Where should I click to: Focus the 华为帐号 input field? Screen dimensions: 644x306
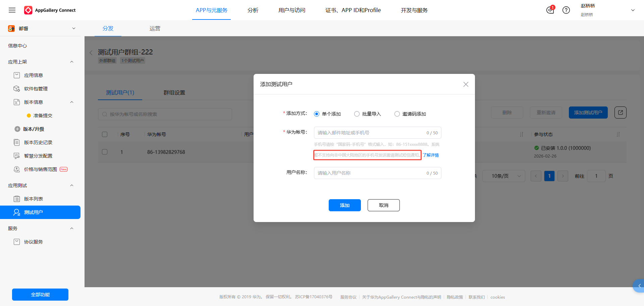[369, 133]
